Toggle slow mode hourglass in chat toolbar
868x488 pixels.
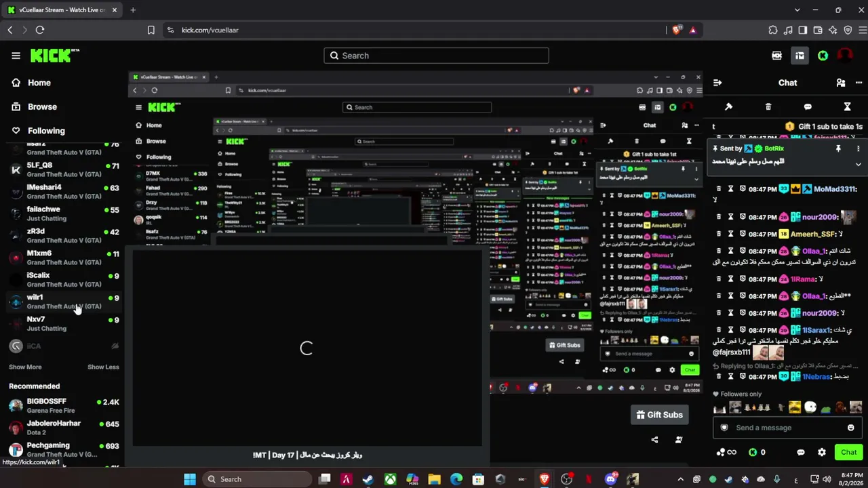click(x=847, y=107)
